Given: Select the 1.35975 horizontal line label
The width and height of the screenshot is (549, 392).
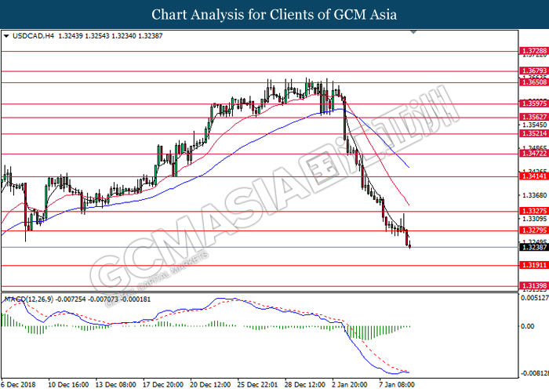Looking at the screenshot, I should pos(534,103).
